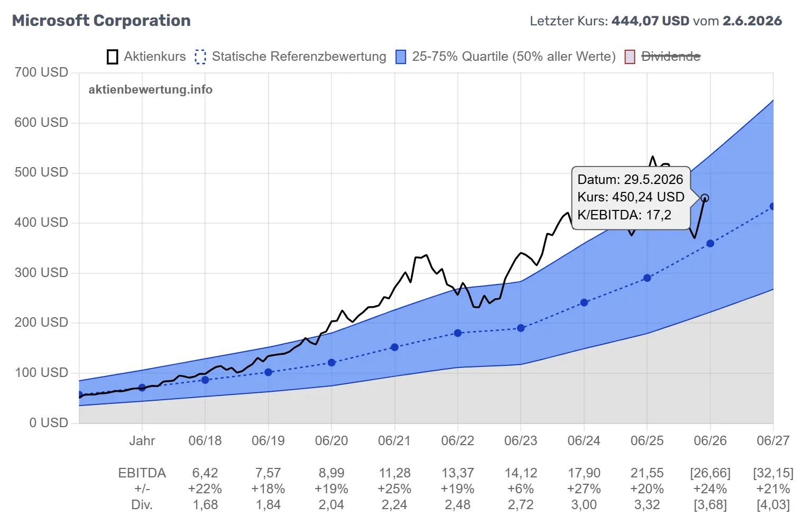Click the dividend value 3,00

tap(584, 505)
